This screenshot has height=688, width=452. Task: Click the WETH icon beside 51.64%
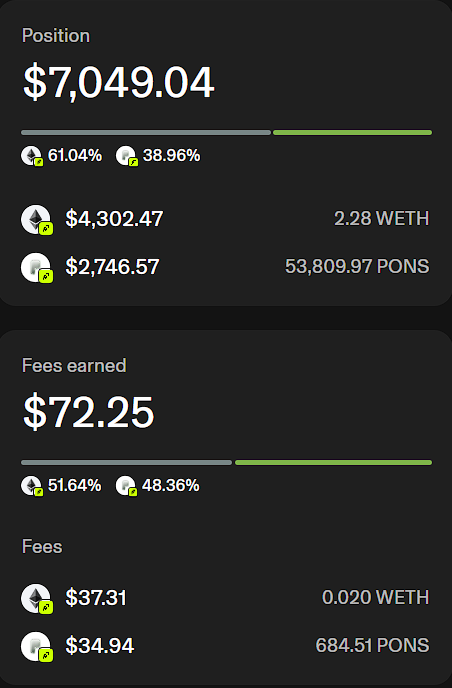[32, 486]
